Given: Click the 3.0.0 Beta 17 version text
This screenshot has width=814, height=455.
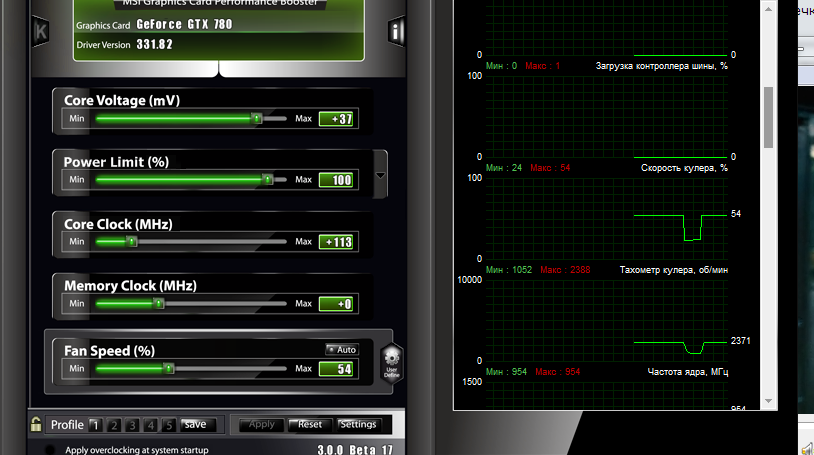Looking at the screenshot, I should tap(355, 449).
